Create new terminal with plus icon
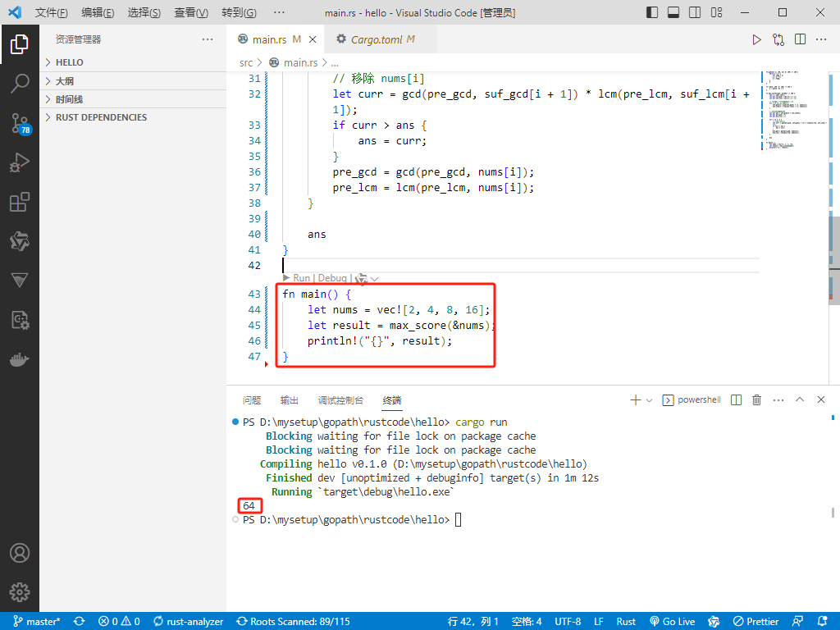The width and height of the screenshot is (840, 630). [636, 400]
